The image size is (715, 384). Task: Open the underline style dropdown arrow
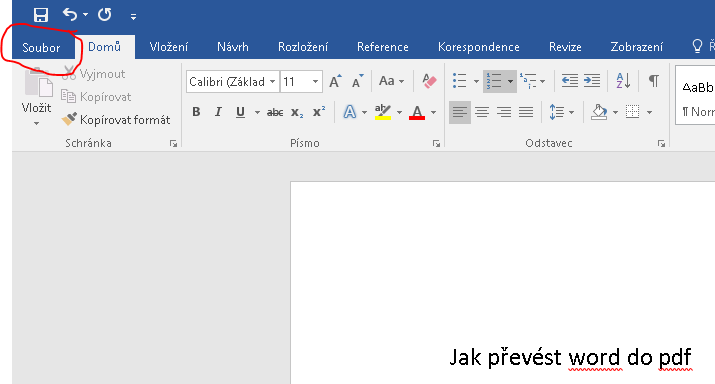click(x=257, y=112)
